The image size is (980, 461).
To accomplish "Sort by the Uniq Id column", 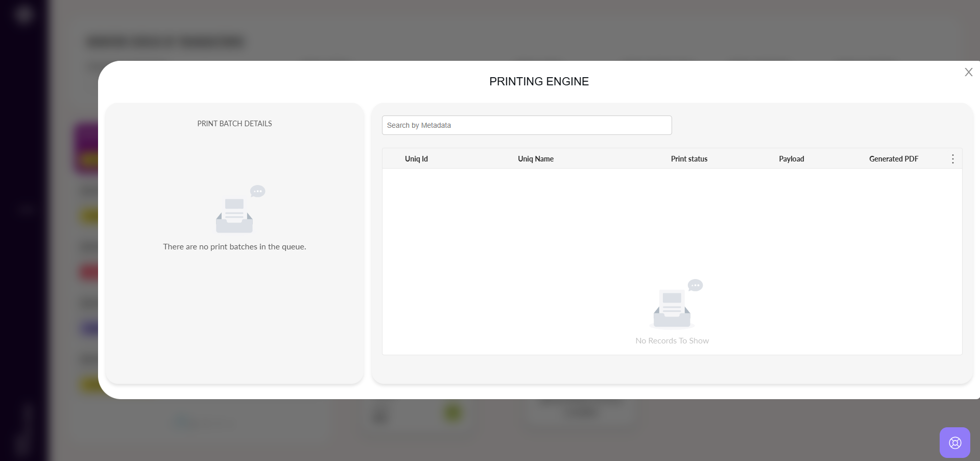I will [x=416, y=159].
